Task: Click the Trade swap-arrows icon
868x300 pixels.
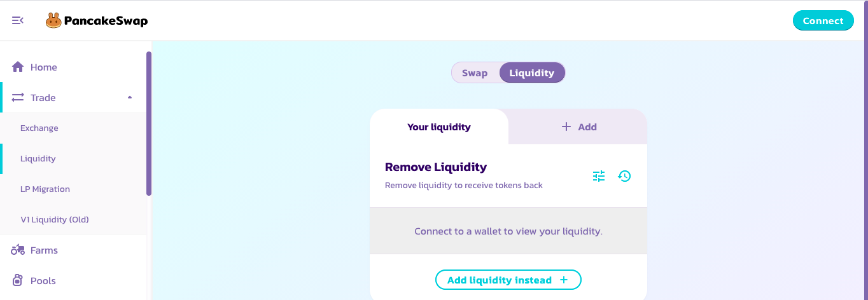Action: [18, 97]
